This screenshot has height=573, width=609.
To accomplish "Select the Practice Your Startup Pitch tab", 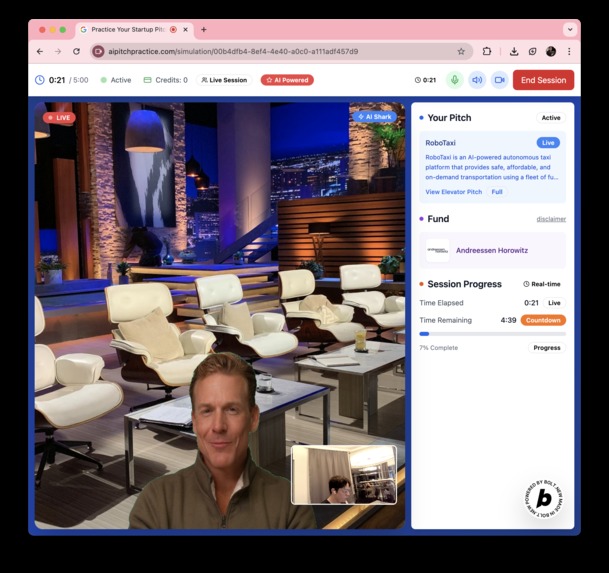I will [x=134, y=30].
